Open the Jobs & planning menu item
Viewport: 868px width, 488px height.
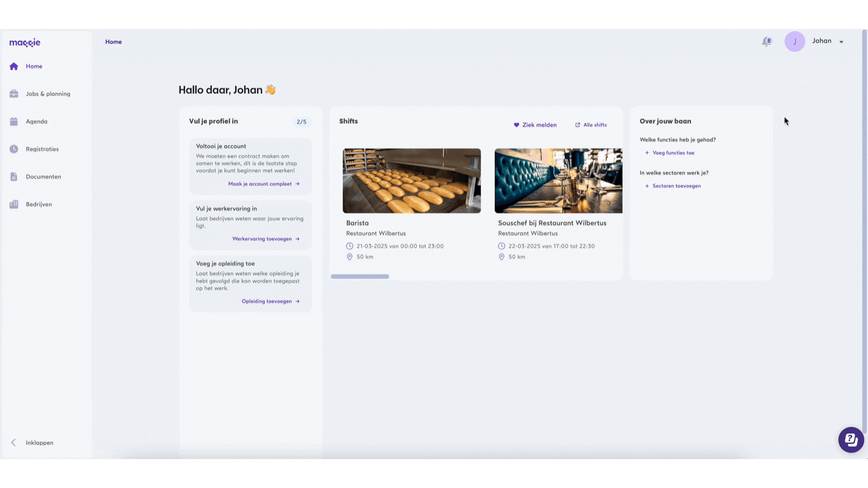click(x=48, y=94)
